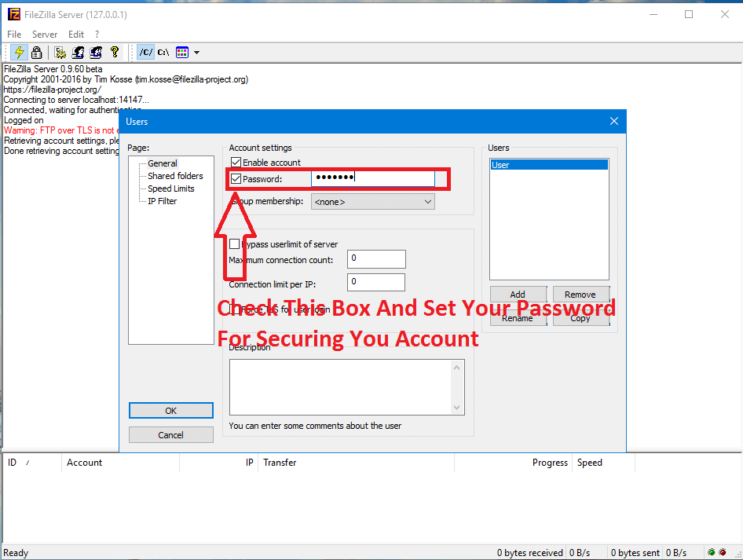The width and height of the screenshot is (743, 560).
Task: Open the Users dialog icon in the toolbar
Action: pos(79,52)
